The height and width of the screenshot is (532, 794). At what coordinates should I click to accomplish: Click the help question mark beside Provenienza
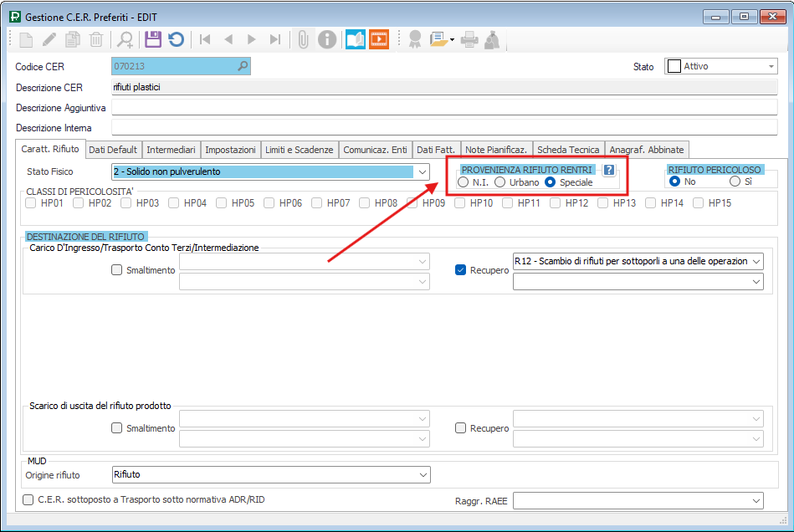point(609,170)
